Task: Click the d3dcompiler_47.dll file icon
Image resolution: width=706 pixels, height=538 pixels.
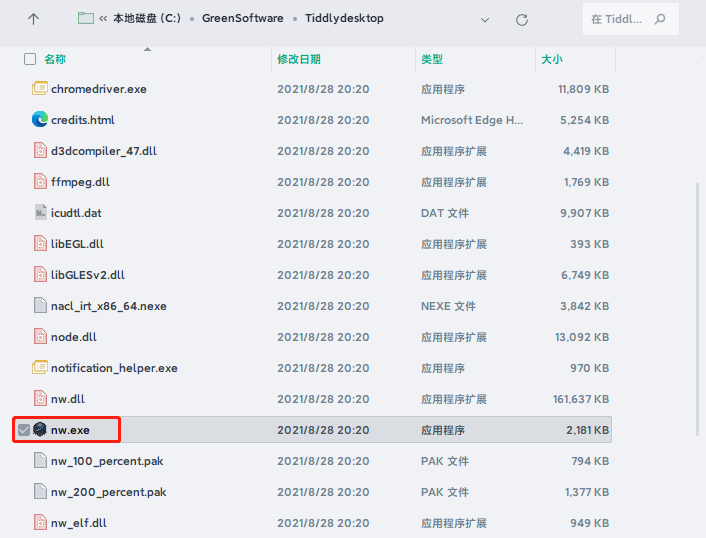Action: 40,150
